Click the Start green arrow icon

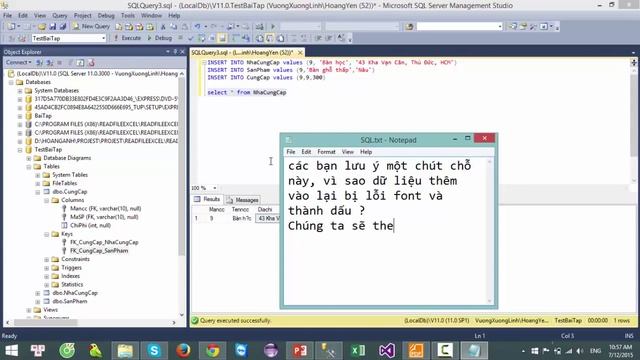(273, 27)
